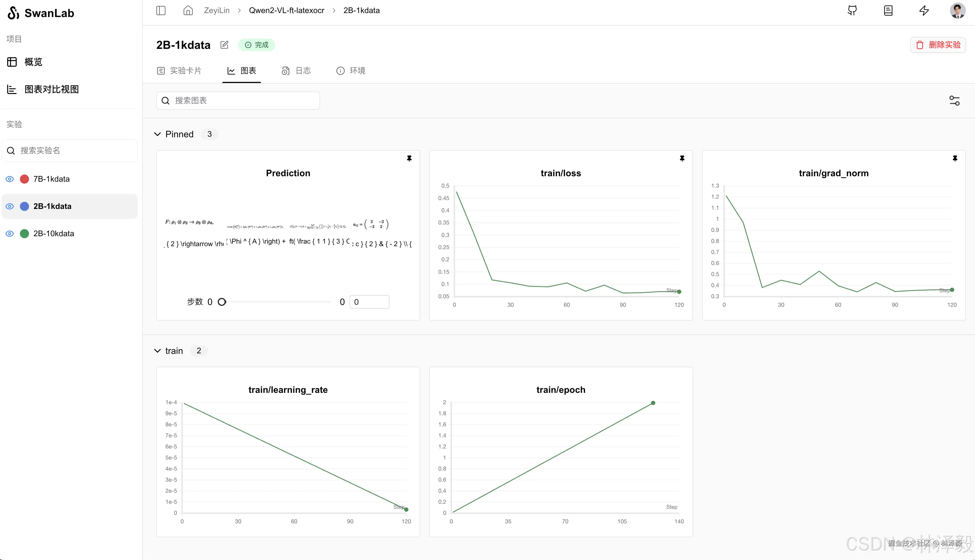Unpin the Prediction chart
975x560 pixels.
[x=409, y=158]
